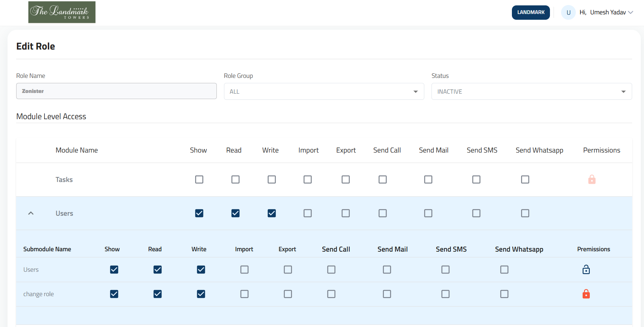
Task: Enable Send Mail for Tasks module
Action: point(428,179)
